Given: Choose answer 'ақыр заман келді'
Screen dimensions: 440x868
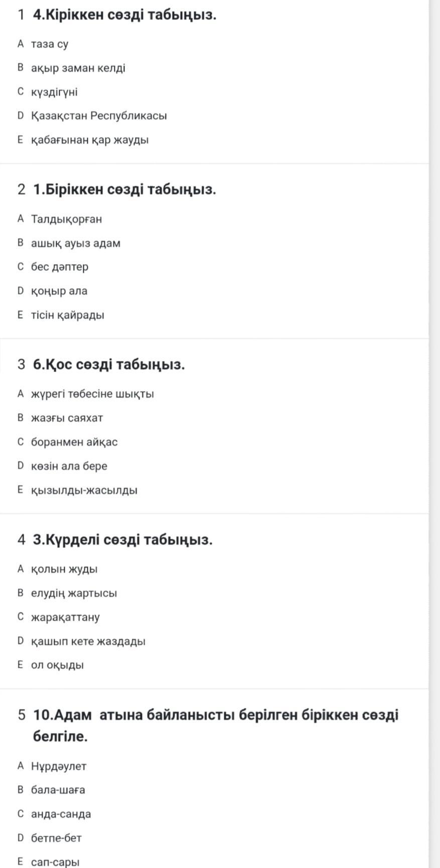Looking at the screenshot, I should tap(78, 68).
